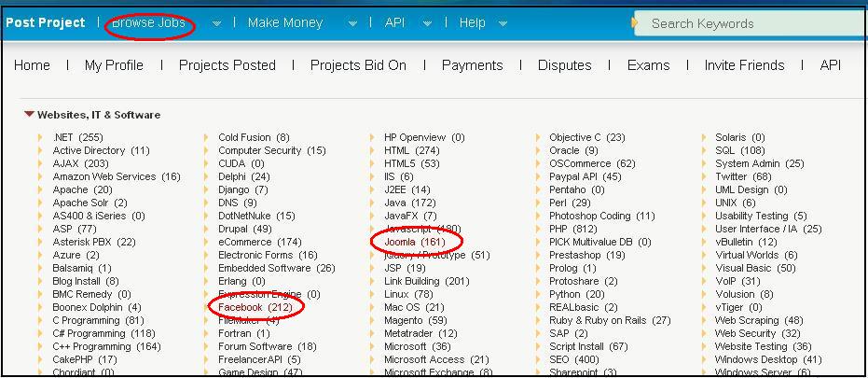
Task: Open the Post Project menu item
Action: 46,22
